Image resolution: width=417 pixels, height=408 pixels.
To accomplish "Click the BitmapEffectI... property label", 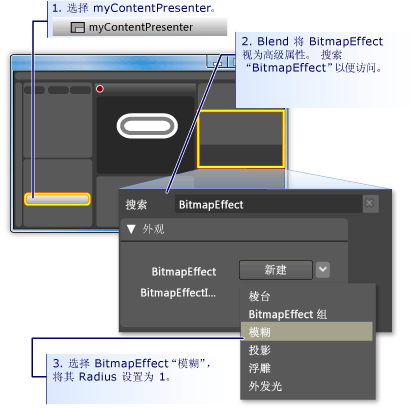I will [x=178, y=293].
